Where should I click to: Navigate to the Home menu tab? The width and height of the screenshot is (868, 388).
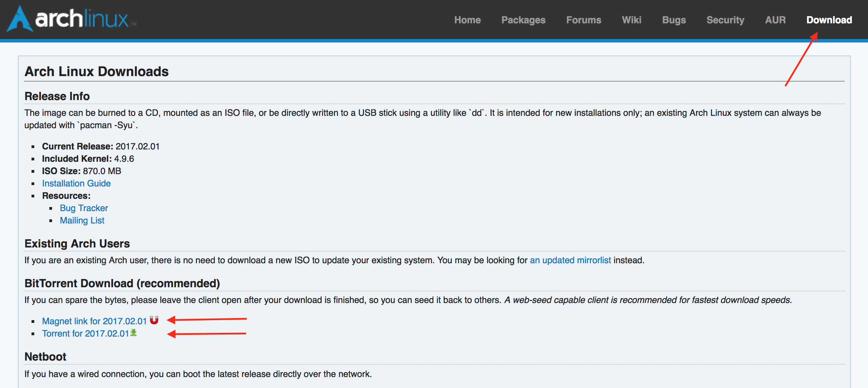point(467,20)
